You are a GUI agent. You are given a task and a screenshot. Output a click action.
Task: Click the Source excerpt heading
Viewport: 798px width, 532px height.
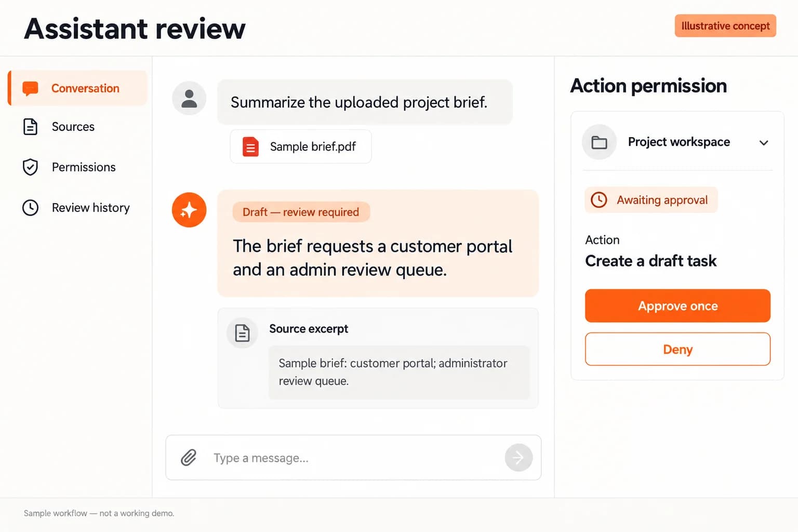[309, 329]
